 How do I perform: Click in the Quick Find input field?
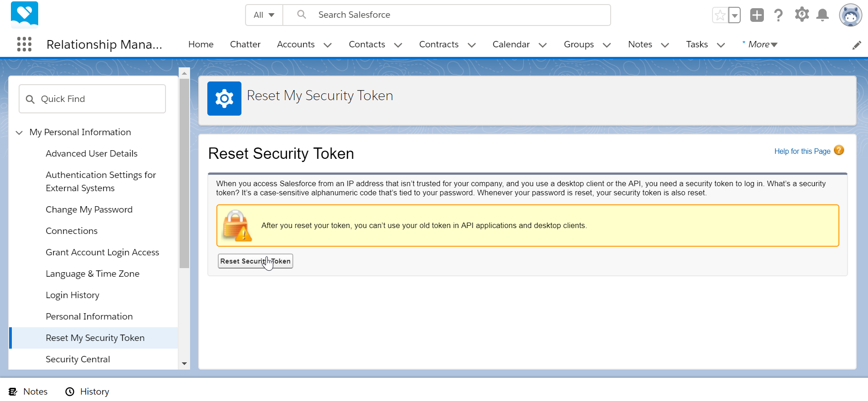(x=92, y=99)
